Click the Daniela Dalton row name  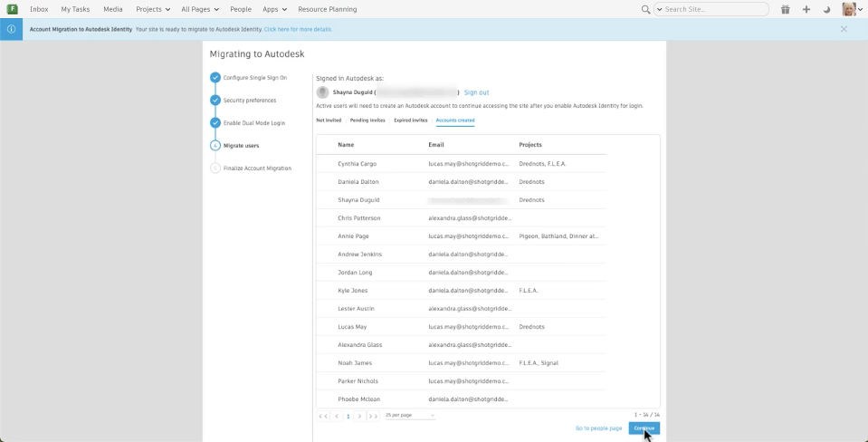[x=358, y=182]
